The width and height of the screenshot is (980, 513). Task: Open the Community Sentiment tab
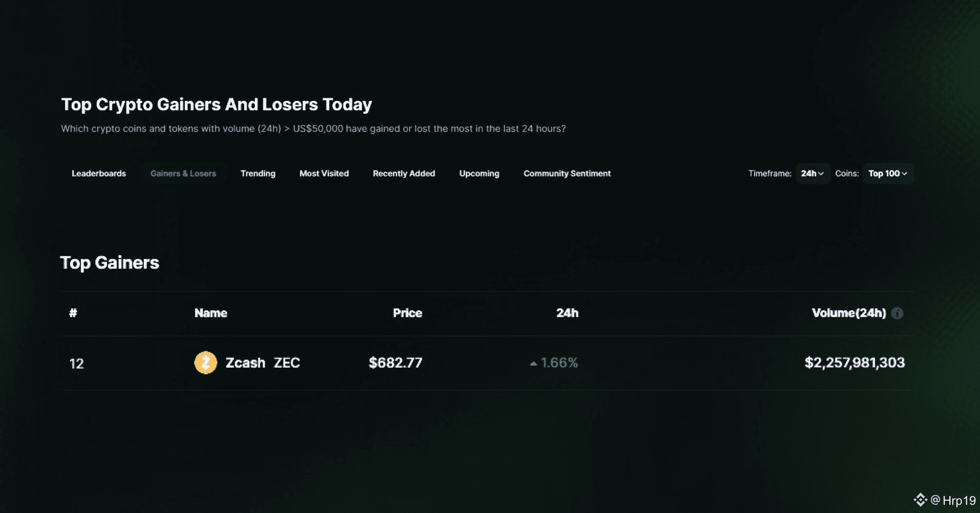click(x=567, y=174)
